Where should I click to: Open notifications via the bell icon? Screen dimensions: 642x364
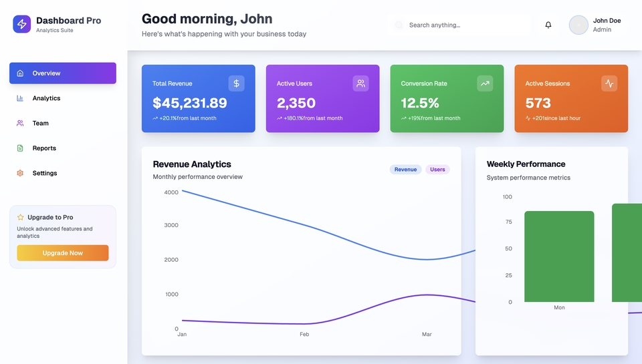[548, 25]
